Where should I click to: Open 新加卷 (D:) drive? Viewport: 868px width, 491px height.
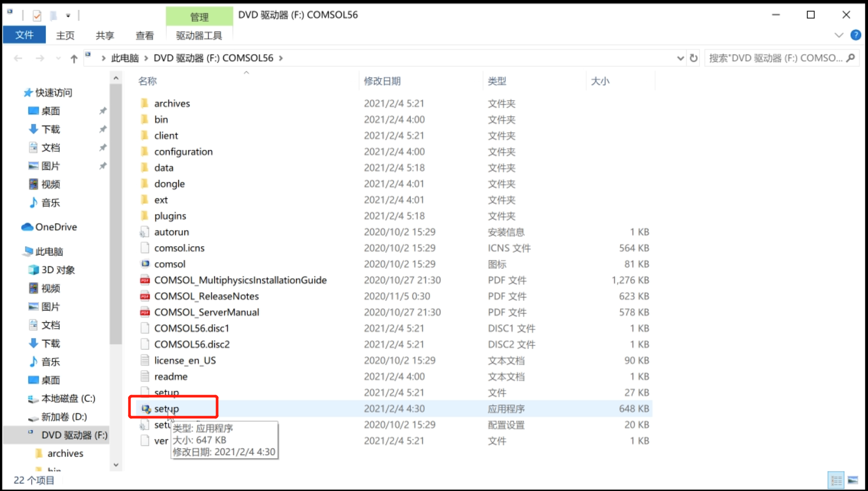click(64, 417)
